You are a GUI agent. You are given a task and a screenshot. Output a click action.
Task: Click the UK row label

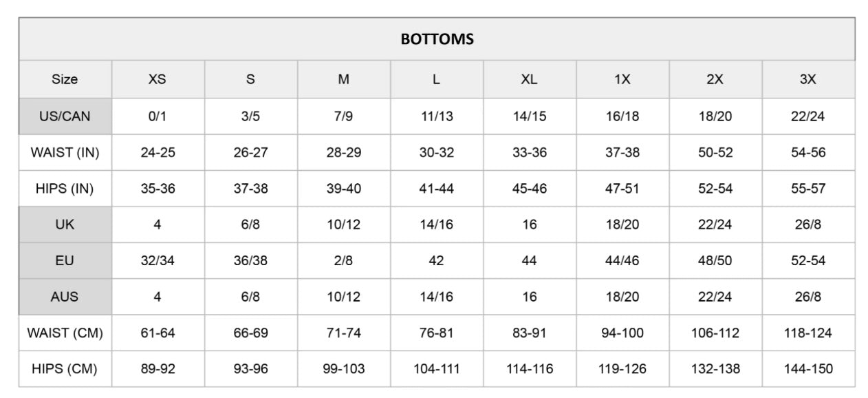click(65, 224)
